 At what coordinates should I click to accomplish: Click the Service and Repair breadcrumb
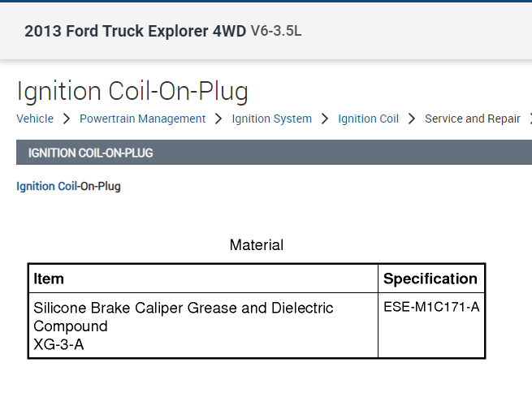click(x=472, y=119)
